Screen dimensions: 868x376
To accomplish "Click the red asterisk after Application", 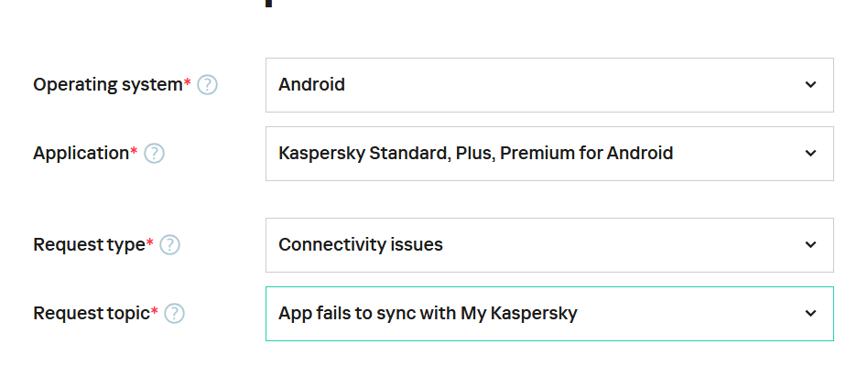I will [x=134, y=152].
